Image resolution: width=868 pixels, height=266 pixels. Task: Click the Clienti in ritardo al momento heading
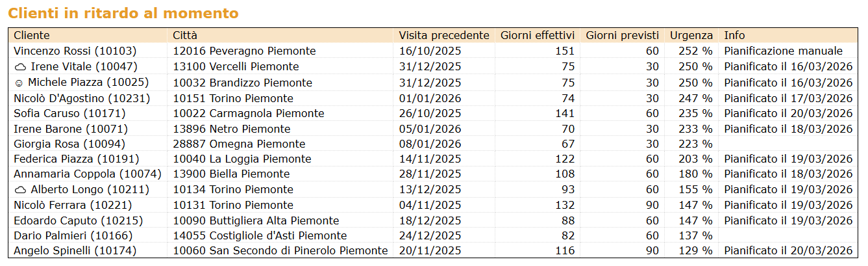(x=123, y=13)
